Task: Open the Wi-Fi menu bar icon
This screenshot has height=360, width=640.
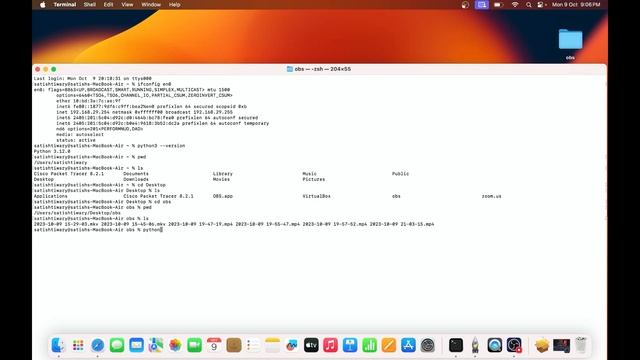Action: point(515,4)
